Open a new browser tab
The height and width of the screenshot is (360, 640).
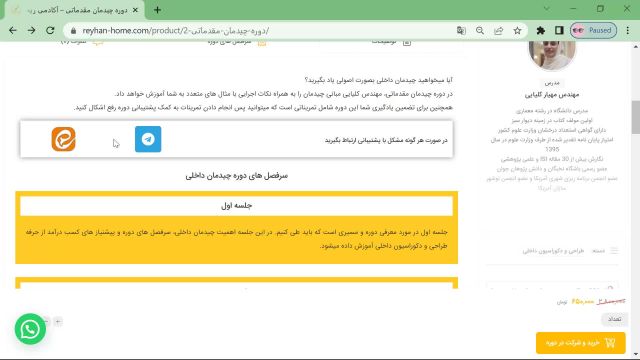[158, 10]
